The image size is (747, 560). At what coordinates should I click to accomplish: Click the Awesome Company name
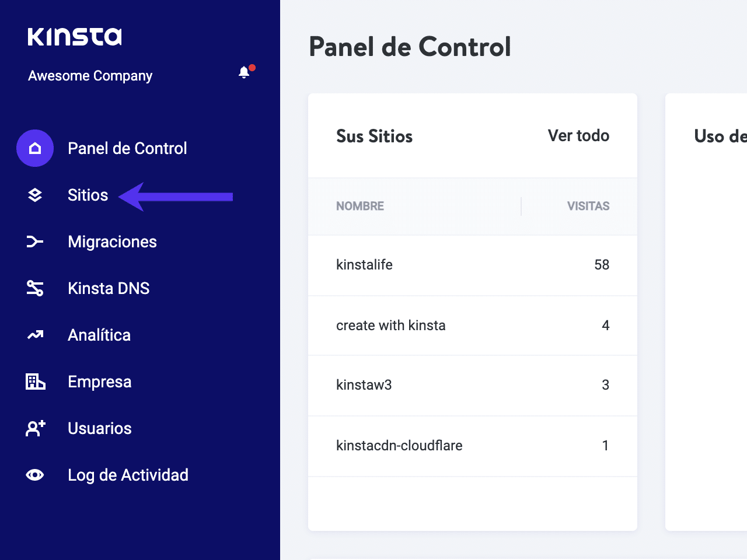[90, 76]
